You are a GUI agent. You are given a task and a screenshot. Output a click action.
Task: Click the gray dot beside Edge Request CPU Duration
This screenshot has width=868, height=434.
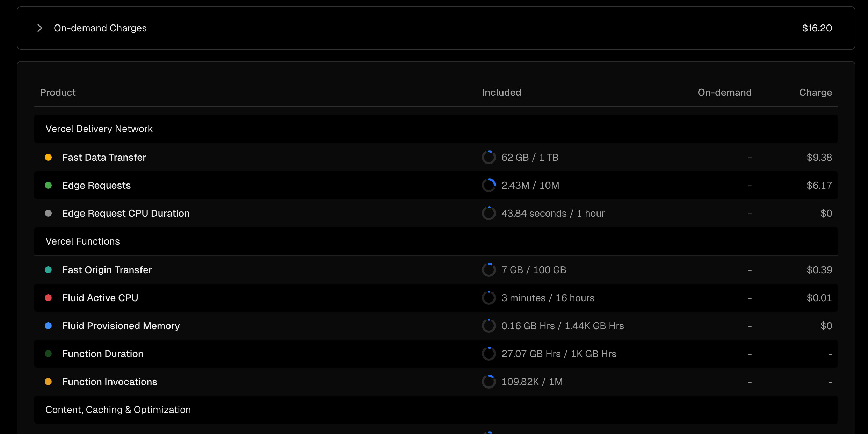(48, 213)
